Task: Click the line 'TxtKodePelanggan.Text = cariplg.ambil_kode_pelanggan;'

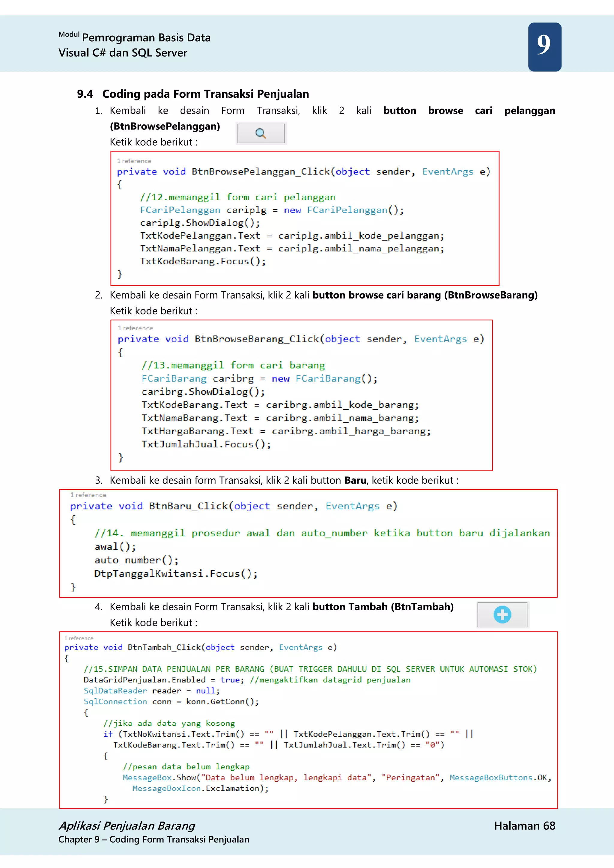Action: pos(292,236)
